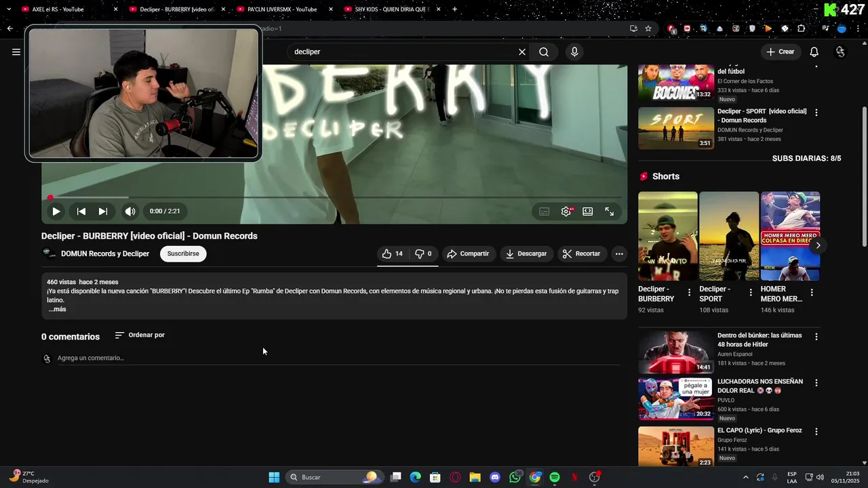Open WhatsApp from taskbar
This screenshot has height=488, width=868.
(x=515, y=477)
